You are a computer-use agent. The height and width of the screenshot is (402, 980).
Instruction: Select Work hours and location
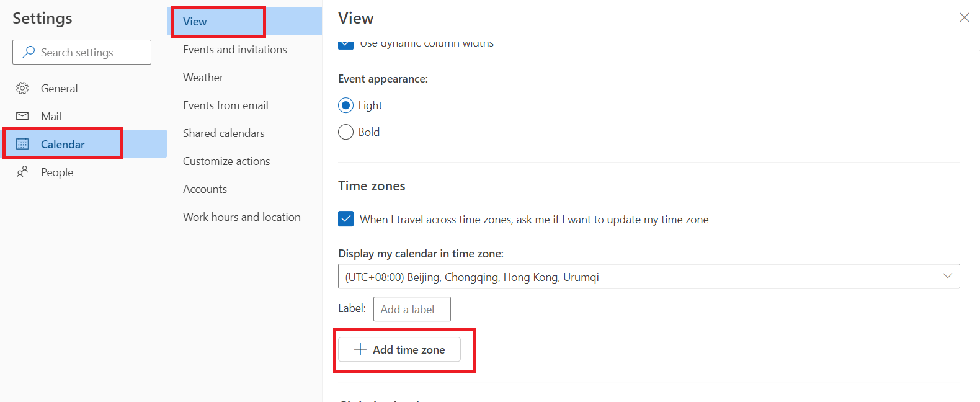(242, 217)
